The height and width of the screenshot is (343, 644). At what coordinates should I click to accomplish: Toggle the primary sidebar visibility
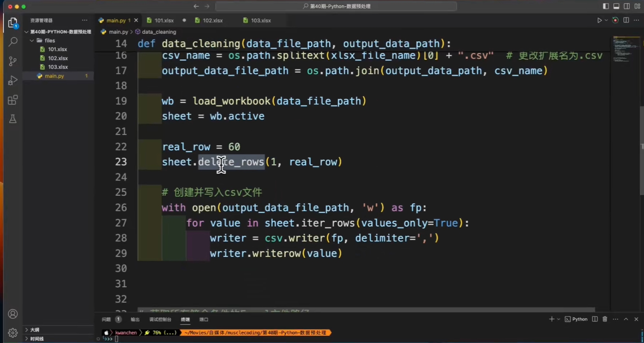click(606, 6)
